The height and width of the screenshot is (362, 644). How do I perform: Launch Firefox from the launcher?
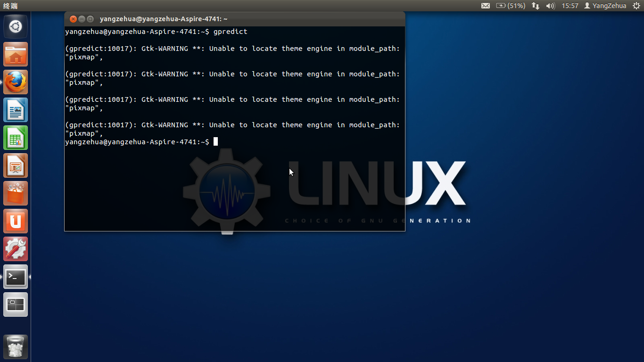click(x=16, y=82)
